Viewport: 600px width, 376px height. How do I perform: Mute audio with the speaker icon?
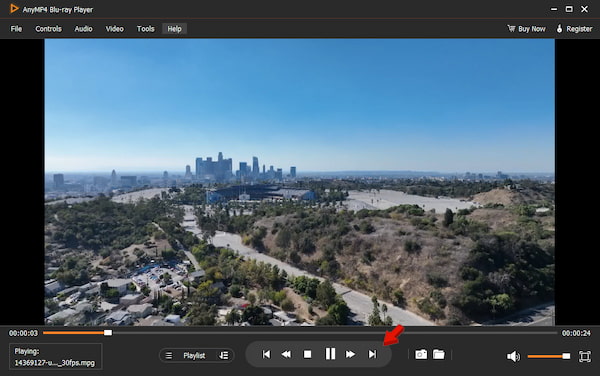coord(513,356)
